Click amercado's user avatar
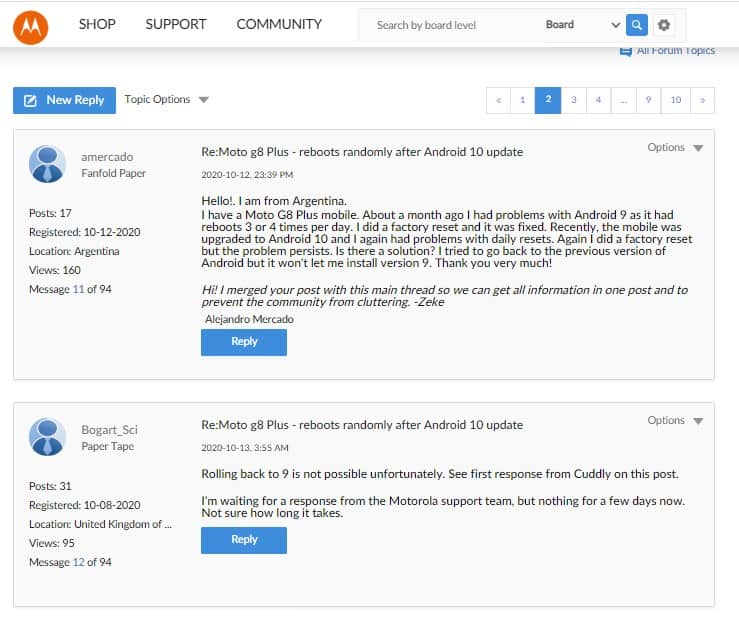 coord(47,164)
